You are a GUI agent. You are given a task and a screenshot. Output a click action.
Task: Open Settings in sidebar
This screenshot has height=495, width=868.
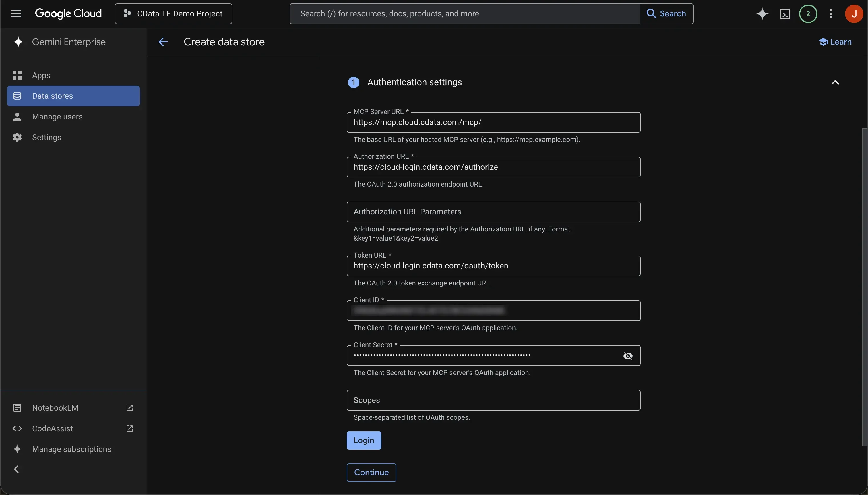tap(73, 137)
